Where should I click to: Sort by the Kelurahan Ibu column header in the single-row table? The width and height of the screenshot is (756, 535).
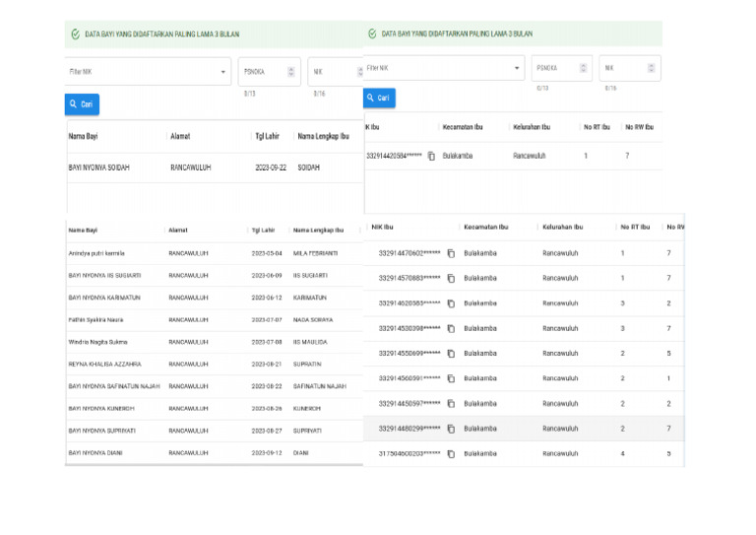click(532, 127)
